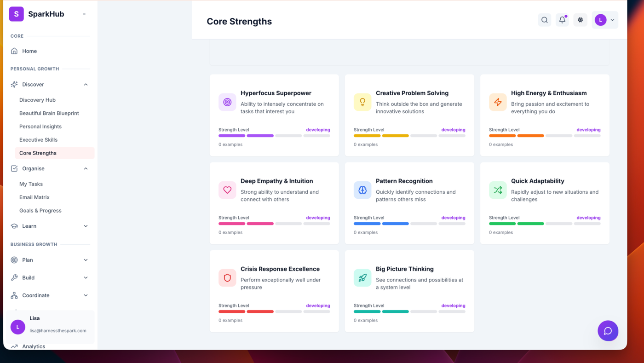644x363 pixels.
Task: Click the Plan target icon
Action: point(14,260)
